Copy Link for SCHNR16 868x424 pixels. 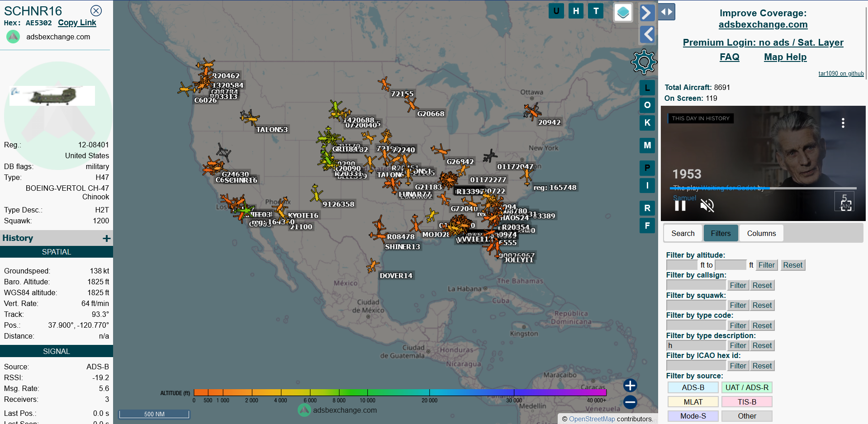click(x=77, y=23)
